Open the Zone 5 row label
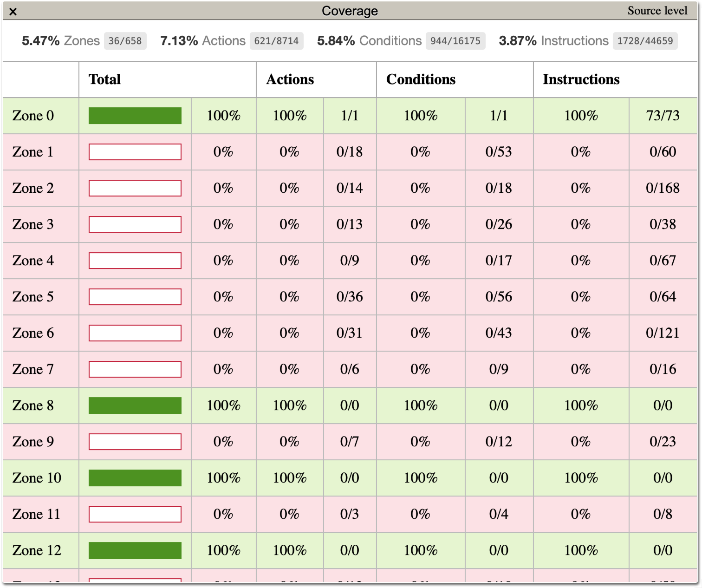 click(33, 297)
